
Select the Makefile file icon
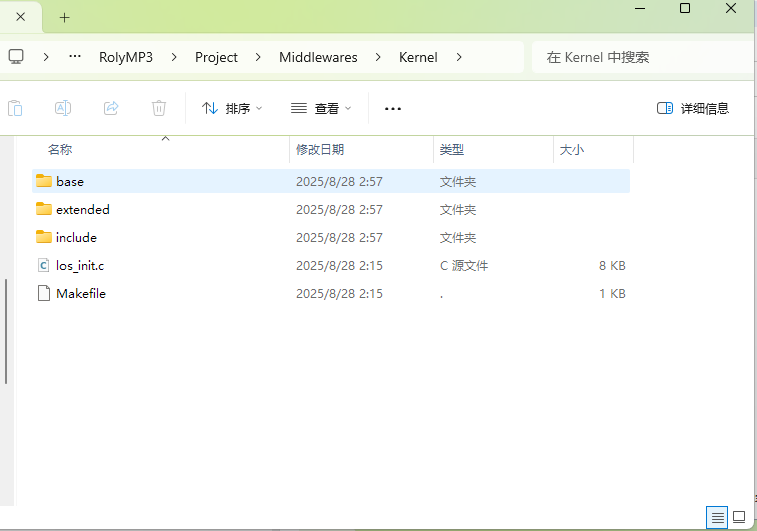(43, 293)
